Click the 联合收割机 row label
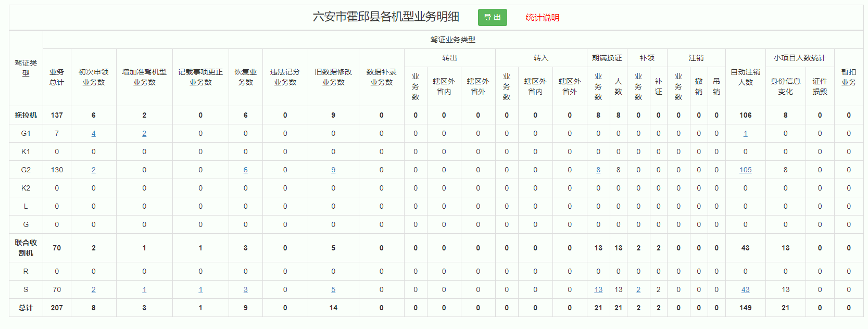The width and height of the screenshot is (868, 329). coord(26,248)
